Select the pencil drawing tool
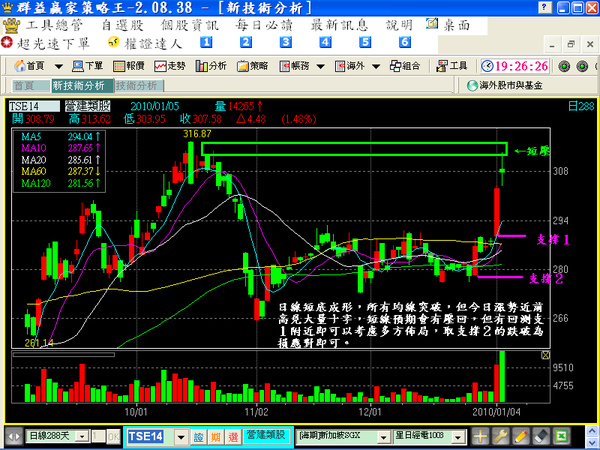The width and height of the screenshot is (600, 450). pyautogui.click(x=520, y=436)
